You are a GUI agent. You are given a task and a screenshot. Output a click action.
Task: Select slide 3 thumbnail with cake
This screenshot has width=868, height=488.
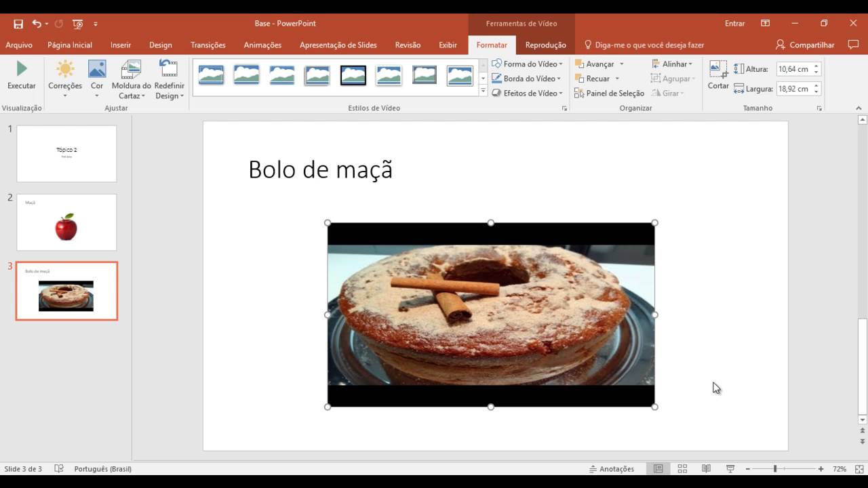pos(66,291)
